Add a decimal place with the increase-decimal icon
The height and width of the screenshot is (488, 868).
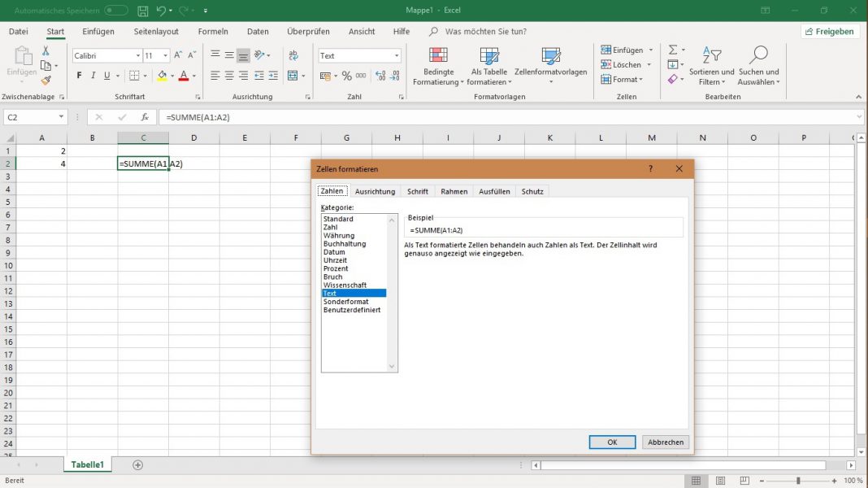pos(379,76)
